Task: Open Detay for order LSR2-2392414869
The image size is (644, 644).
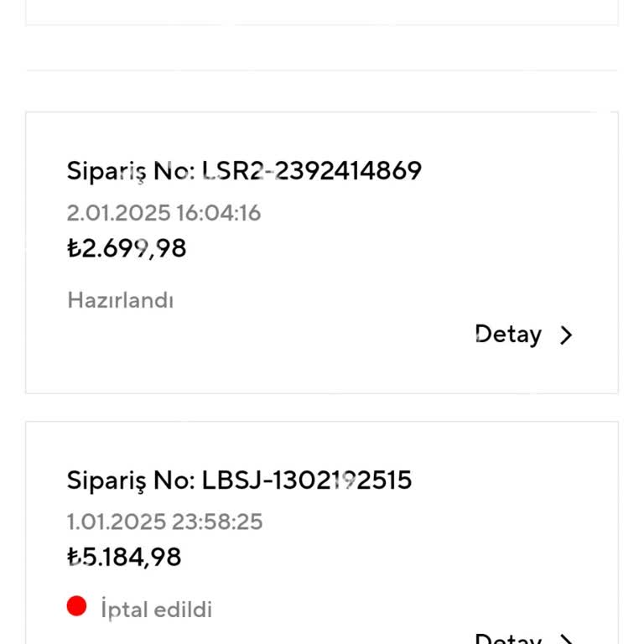Action: [508, 335]
